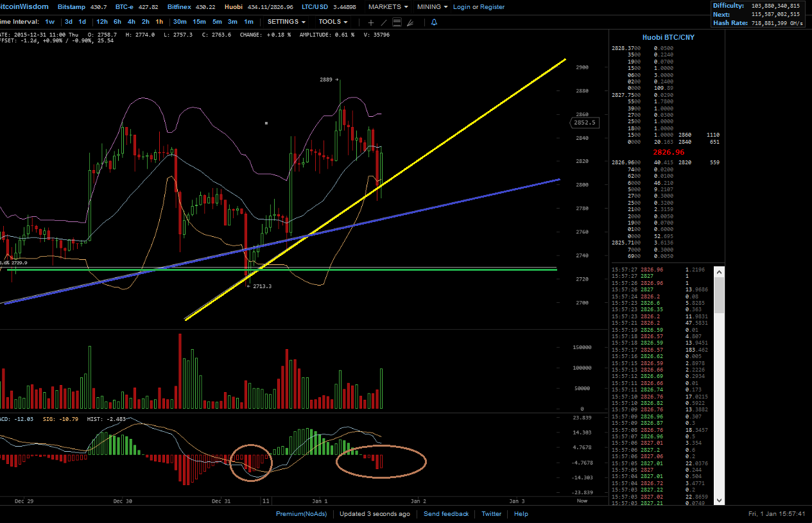Click the depth entry 2860 1110
This screenshot has height=523, width=812.
(698, 135)
